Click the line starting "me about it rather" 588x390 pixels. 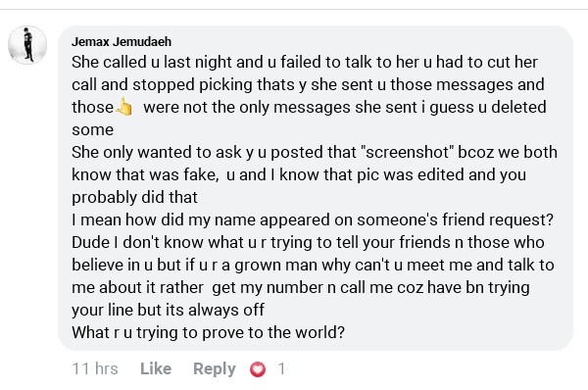tap(301, 288)
